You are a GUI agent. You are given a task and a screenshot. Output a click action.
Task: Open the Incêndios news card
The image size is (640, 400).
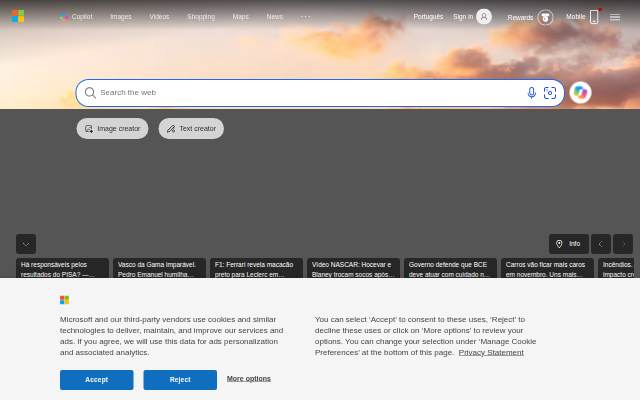(616, 268)
